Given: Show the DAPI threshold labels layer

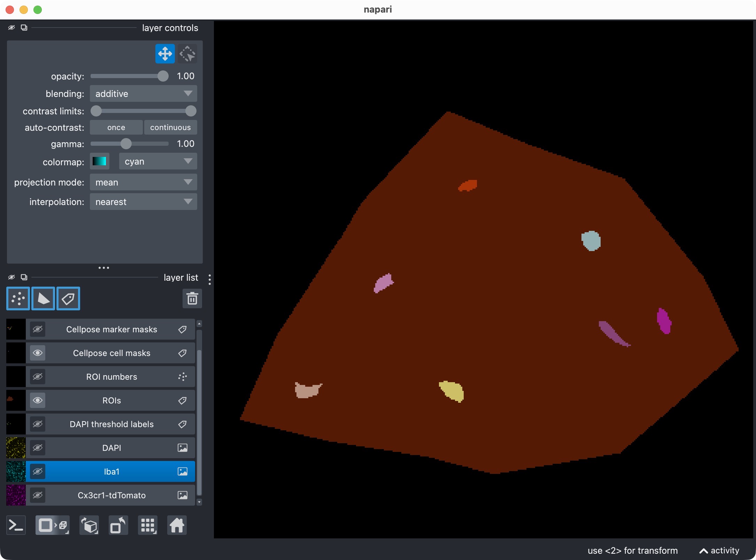Looking at the screenshot, I should point(38,424).
